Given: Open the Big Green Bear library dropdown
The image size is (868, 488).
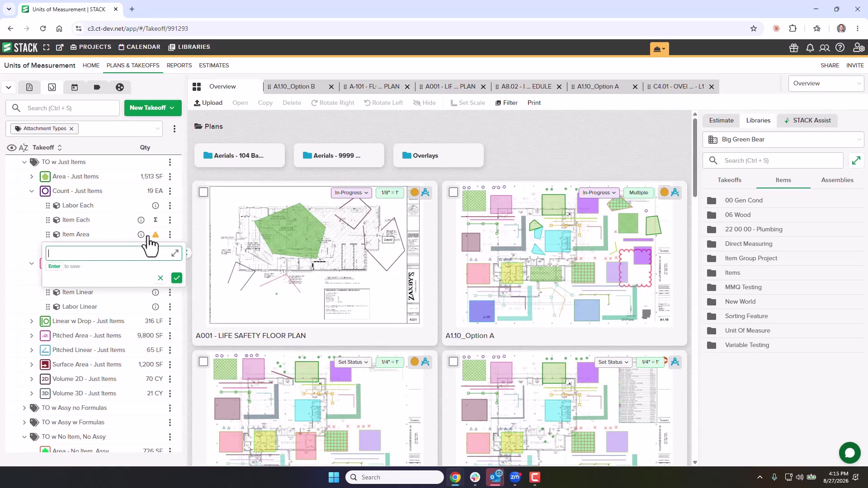Looking at the screenshot, I should pos(783,140).
